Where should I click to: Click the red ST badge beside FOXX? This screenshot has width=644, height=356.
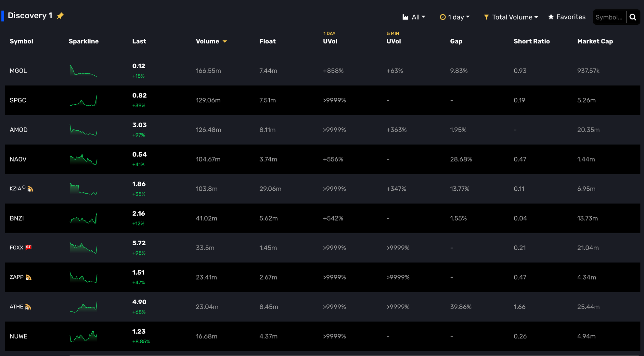click(x=29, y=247)
